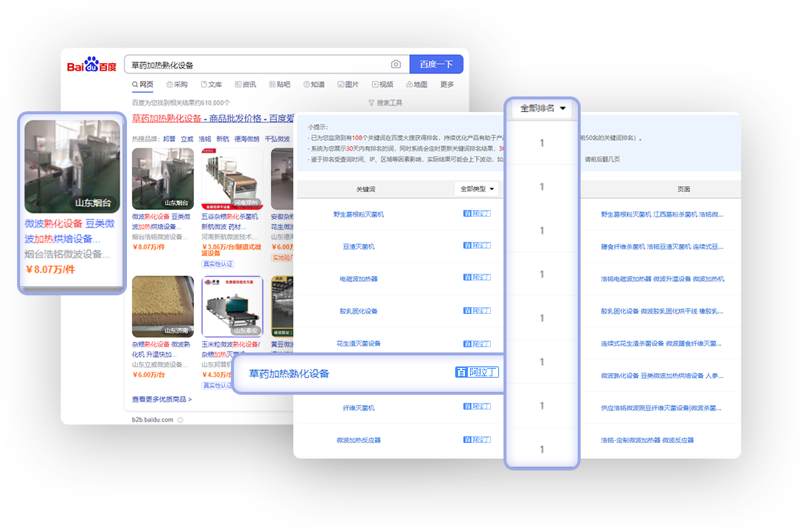Click the 页面 column header

[x=684, y=189]
